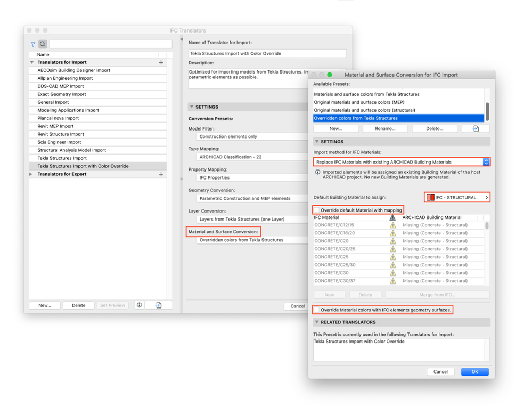Click the import file icon in IFC Translators footer

point(159,305)
